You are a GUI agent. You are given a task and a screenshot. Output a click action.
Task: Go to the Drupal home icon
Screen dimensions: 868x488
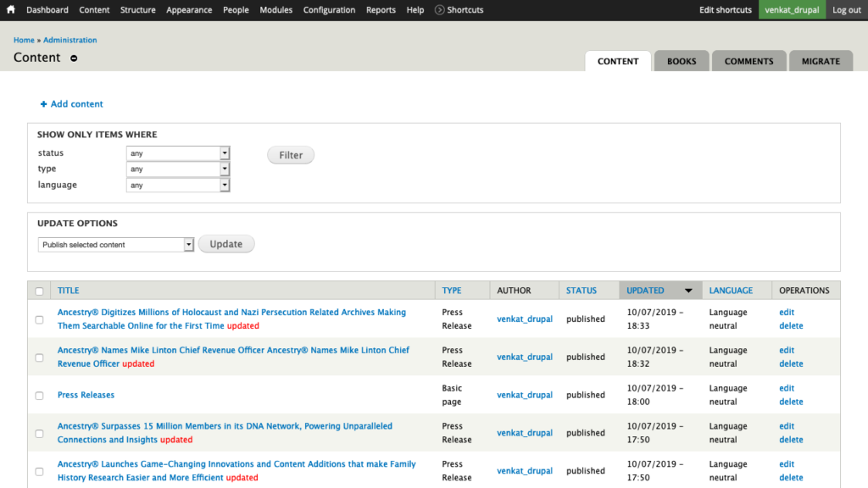click(x=10, y=9)
